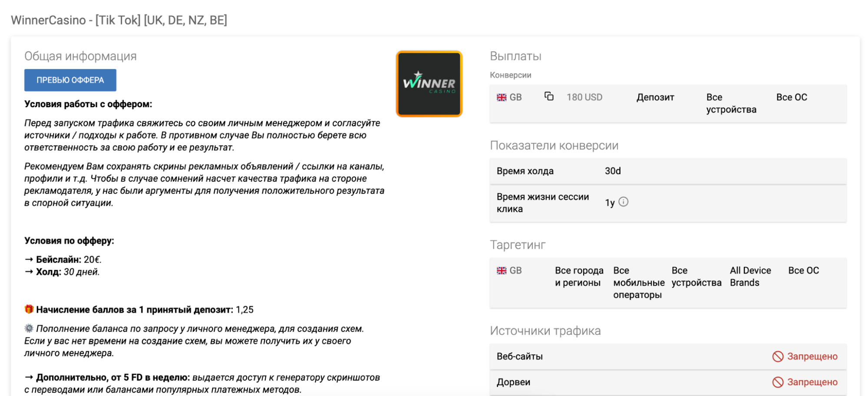Viewport: 868px width, 396px height.
Task: Click the forbidden icon in Дорвеи row
Action: point(778,382)
